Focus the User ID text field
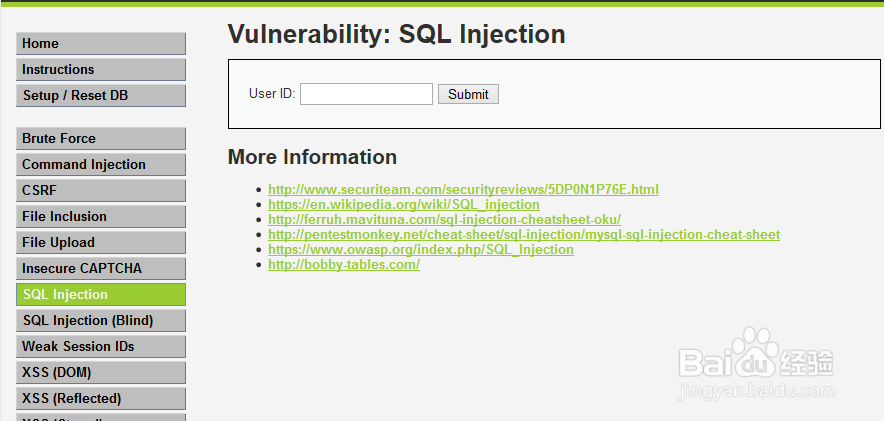This screenshot has height=421, width=884. point(366,94)
